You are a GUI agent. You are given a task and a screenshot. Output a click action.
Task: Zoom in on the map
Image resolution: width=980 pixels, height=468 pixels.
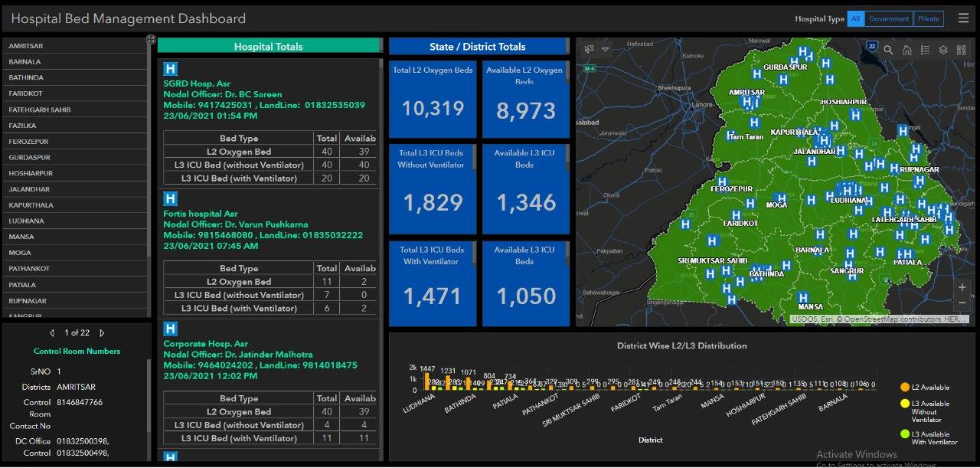click(x=962, y=288)
